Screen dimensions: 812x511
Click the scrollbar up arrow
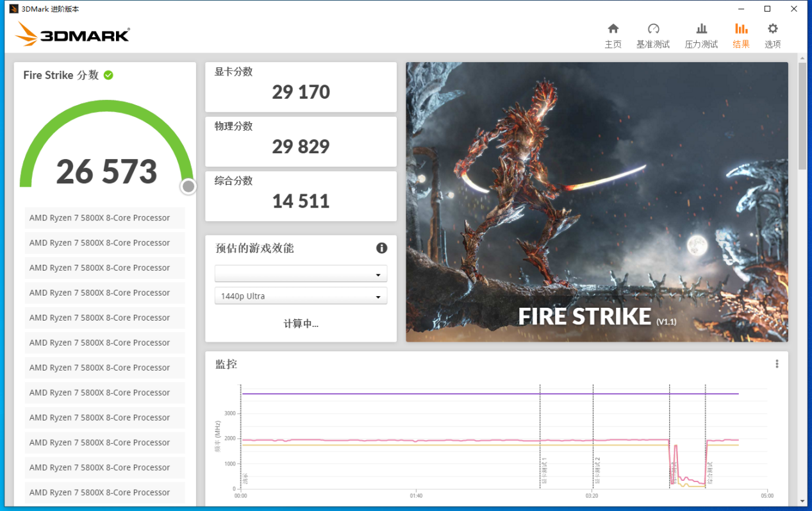pyautogui.click(x=802, y=58)
